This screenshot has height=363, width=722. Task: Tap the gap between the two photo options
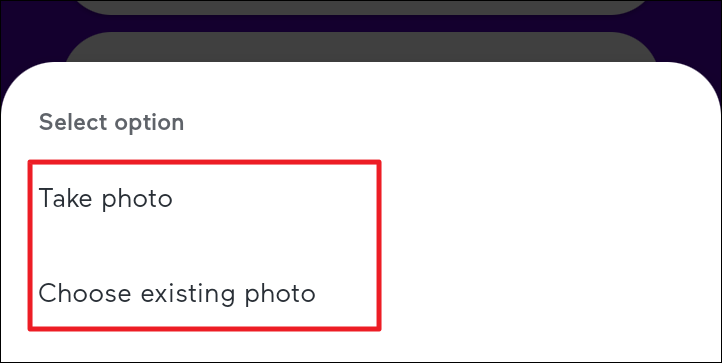tap(204, 246)
